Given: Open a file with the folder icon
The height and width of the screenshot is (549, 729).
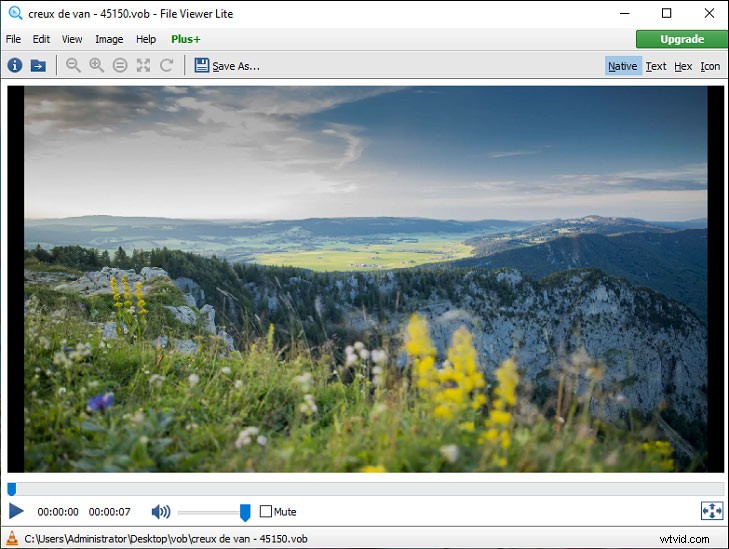Looking at the screenshot, I should click(38, 66).
